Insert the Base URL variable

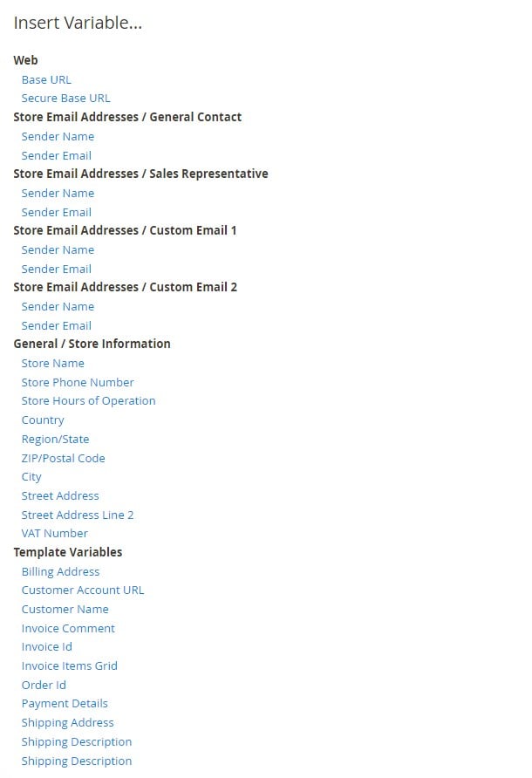[x=46, y=80]
